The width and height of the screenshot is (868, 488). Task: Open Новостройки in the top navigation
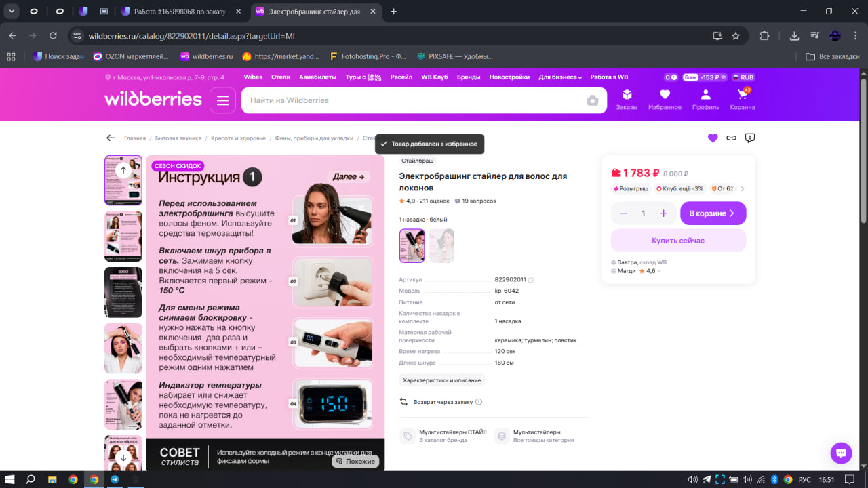coord(509,77)
